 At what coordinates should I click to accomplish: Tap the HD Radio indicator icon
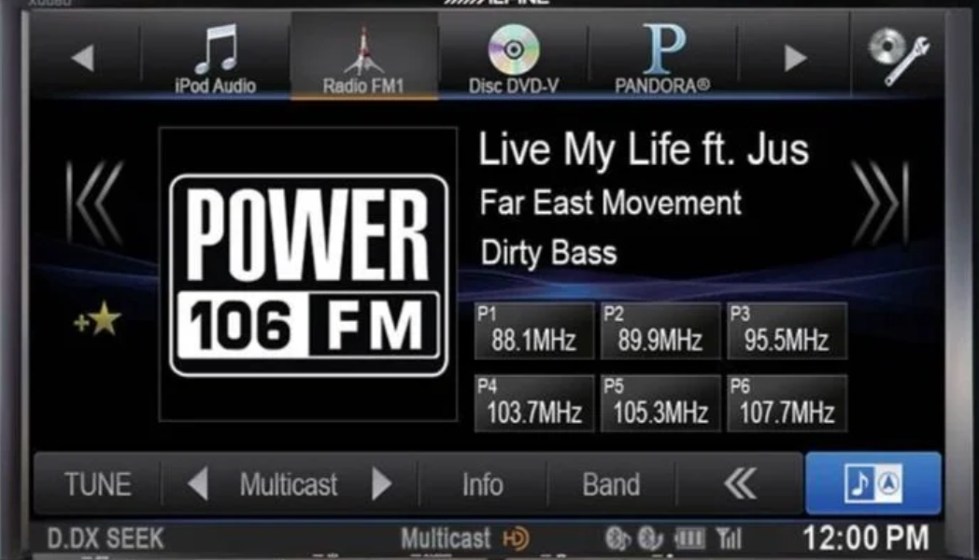coord(516,539)
